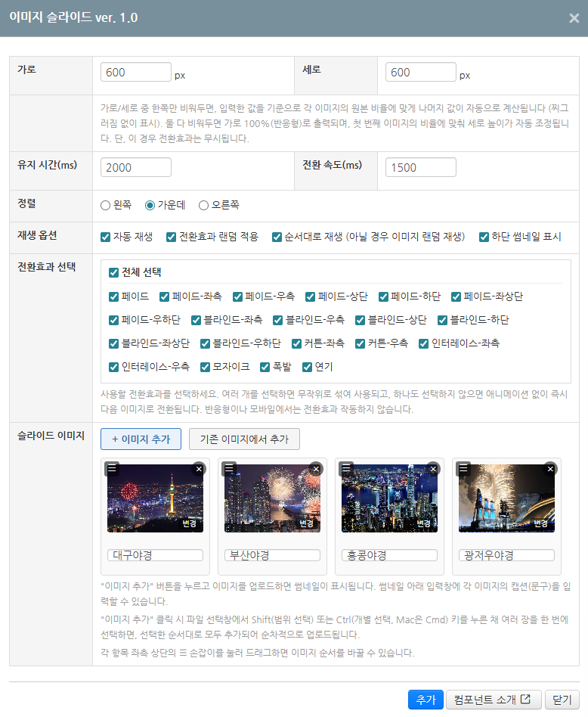The image size is (588, 717).
Task: Edit the 대구야경 caption field
Action: [156, 555]
